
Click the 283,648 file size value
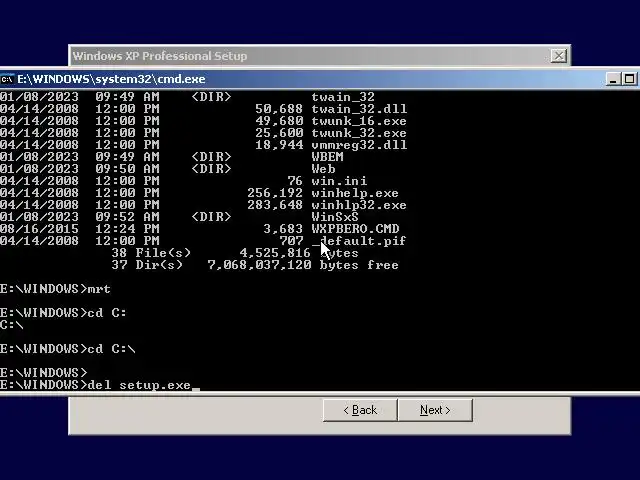click(x=276, y=205)
